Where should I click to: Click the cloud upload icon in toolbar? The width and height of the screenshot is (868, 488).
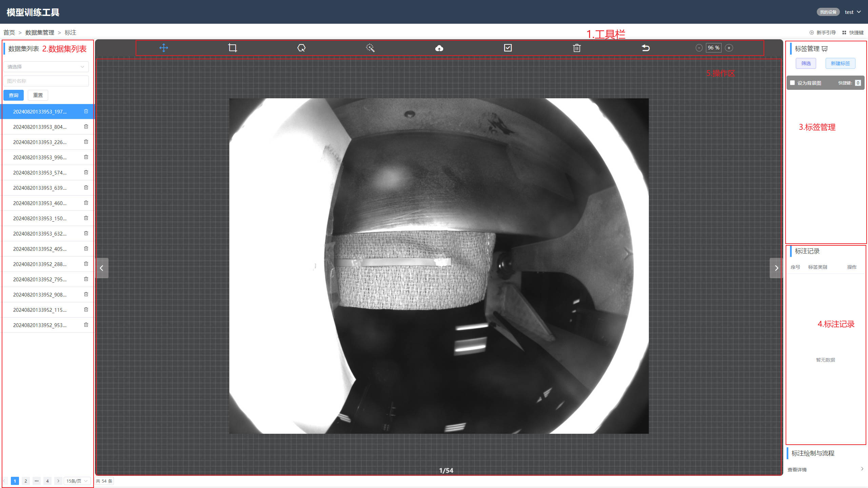439,48
